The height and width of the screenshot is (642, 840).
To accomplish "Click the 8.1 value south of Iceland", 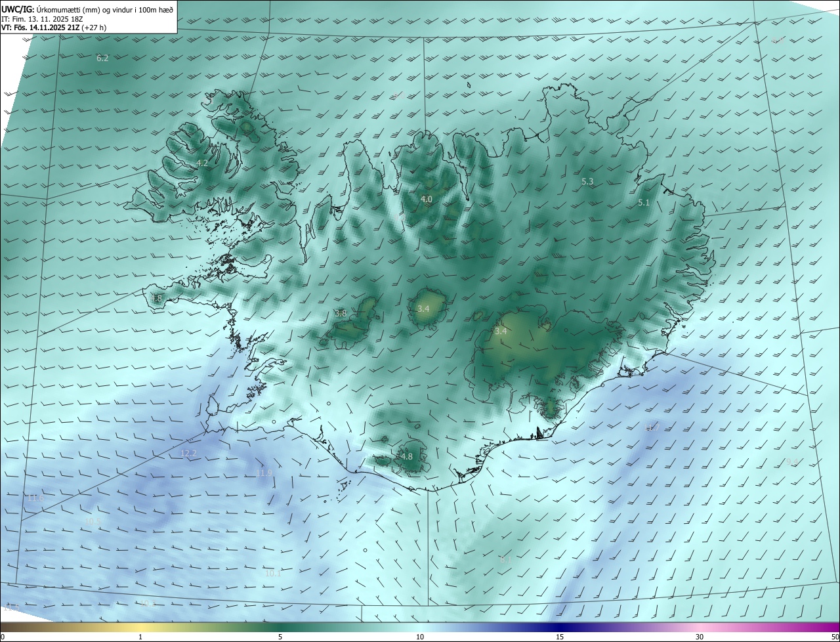I will [x=505, y=560].
